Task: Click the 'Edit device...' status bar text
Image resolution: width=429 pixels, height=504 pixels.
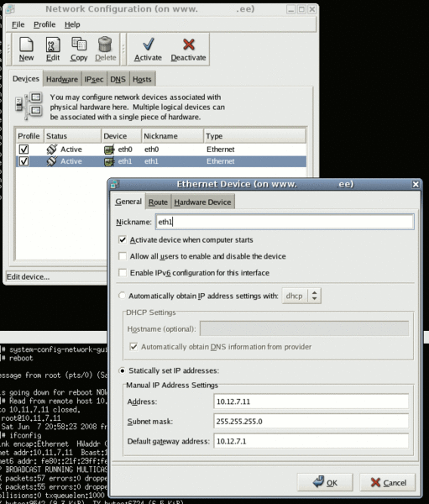Action: [29, 276]
